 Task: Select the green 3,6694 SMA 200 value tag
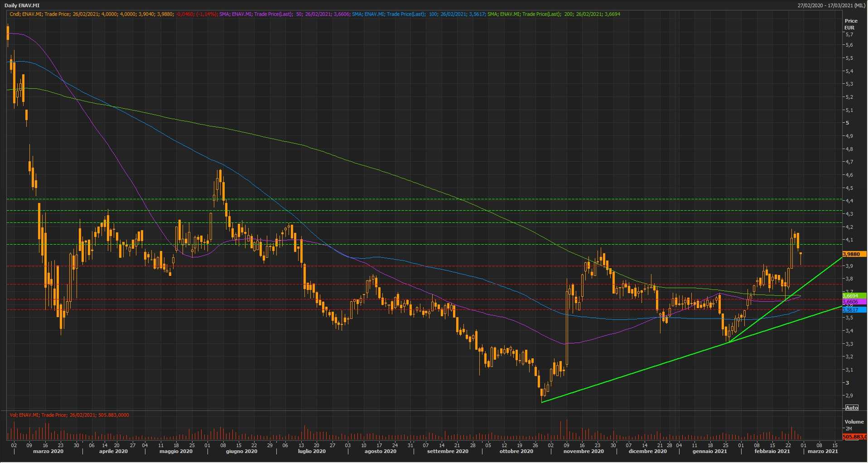tap(854, 296)
